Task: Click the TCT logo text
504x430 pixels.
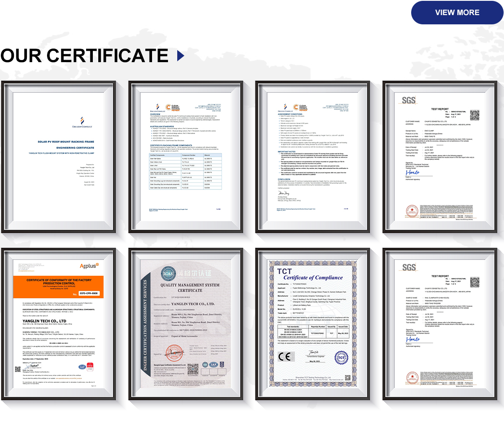Action: point(284,271)
